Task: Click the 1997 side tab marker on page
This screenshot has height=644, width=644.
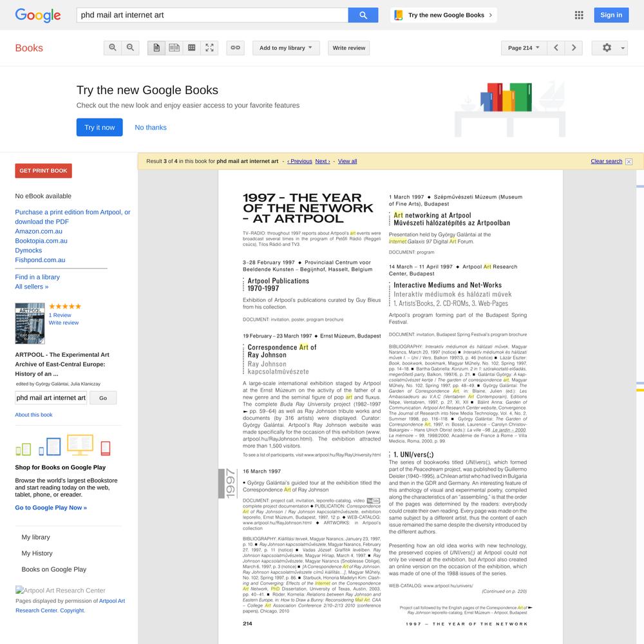Action: [227, 484]
